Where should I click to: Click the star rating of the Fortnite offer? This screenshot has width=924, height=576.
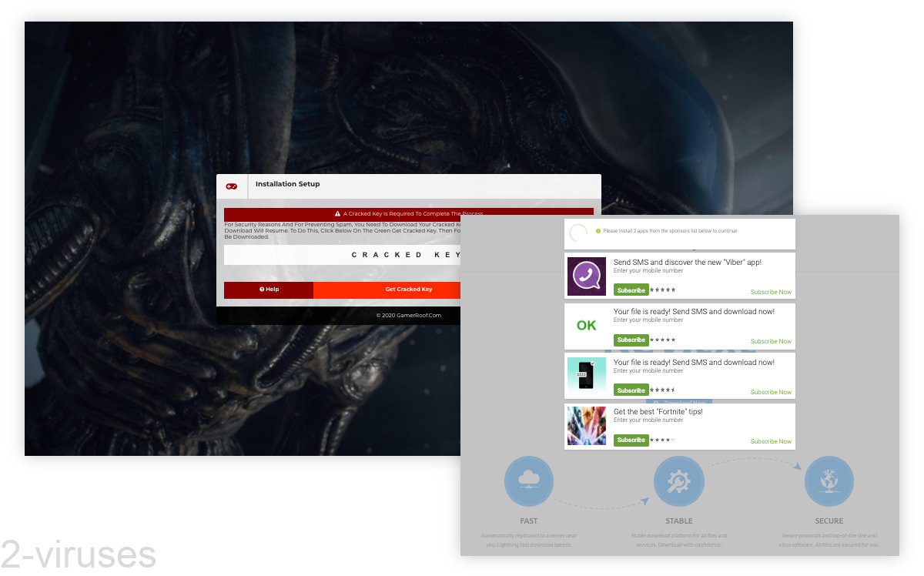point(663,440)
